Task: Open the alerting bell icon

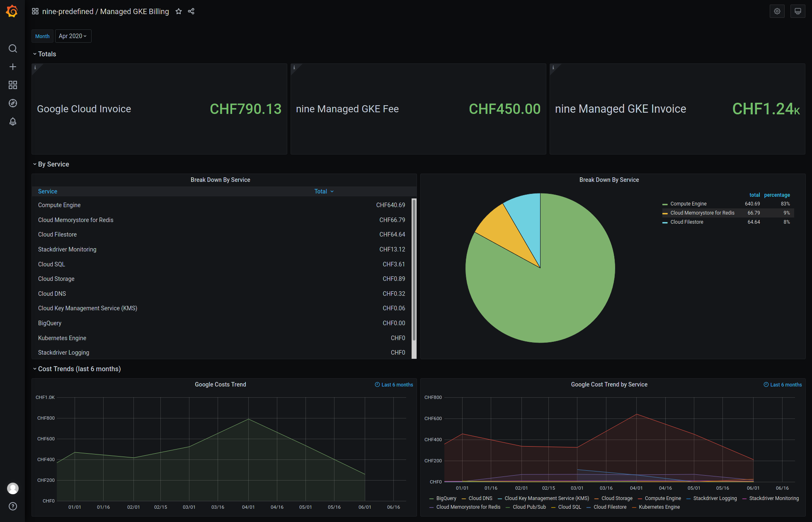Action: 13,121
